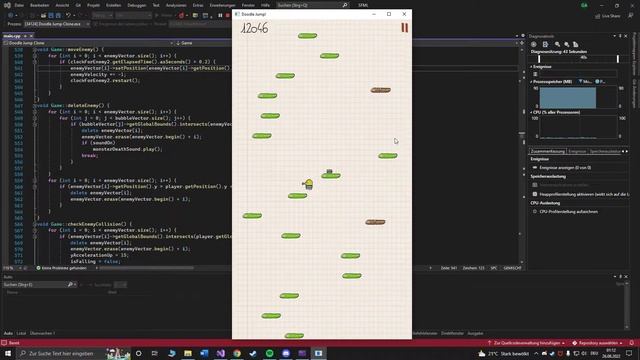
Task: Click the Visual Studio logo icon
Action: click(7, 5)
